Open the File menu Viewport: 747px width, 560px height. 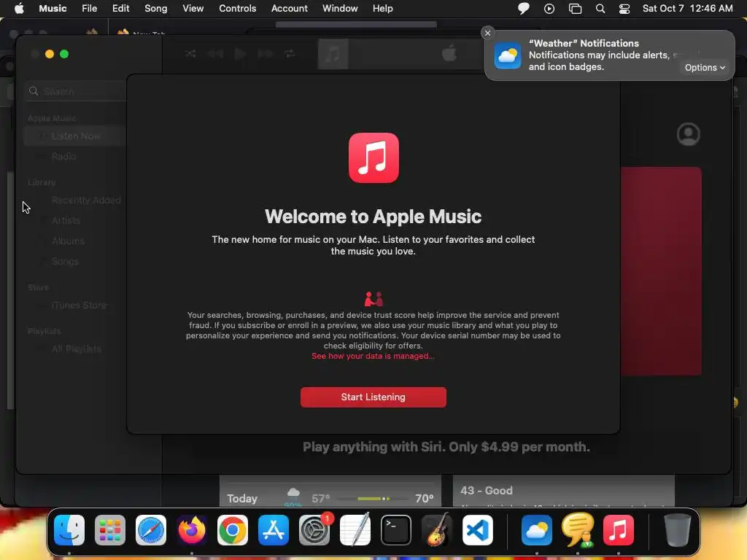click(x=89, y=8)
